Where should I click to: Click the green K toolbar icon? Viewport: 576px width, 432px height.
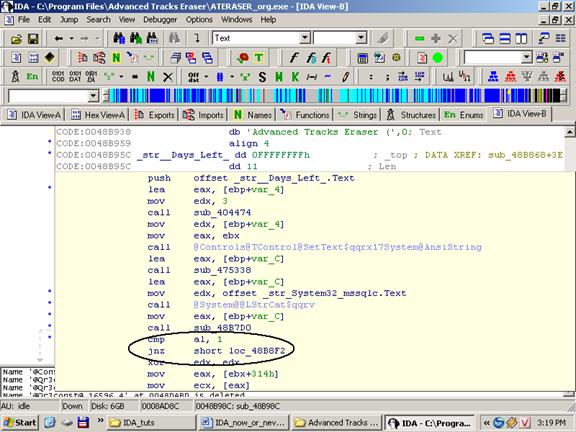pos(295,77)
